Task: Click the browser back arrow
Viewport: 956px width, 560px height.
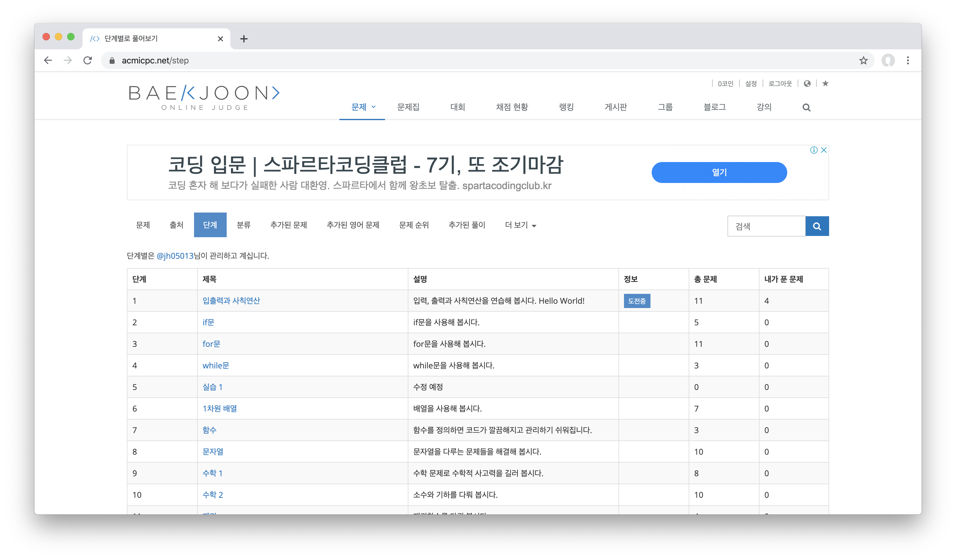Action: pyautogui.click(x=48, y=61)
